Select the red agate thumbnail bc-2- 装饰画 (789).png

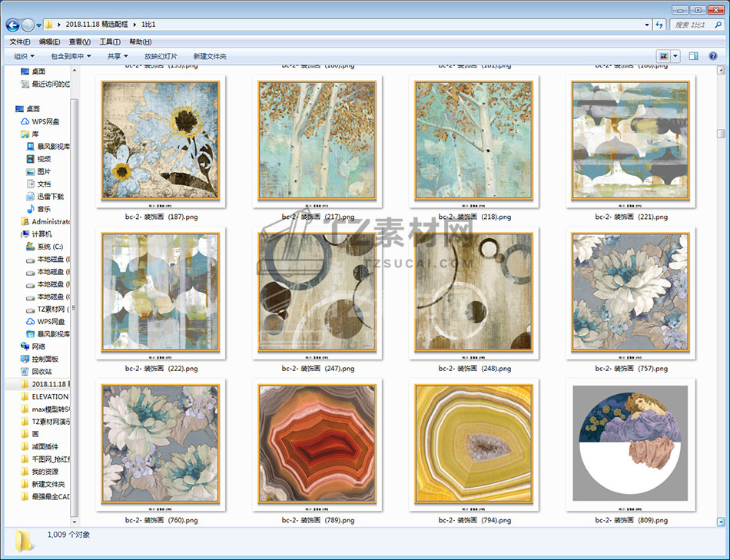click(x=317, y=445)
